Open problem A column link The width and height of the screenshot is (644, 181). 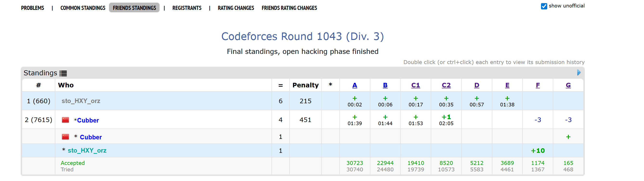tap(354, 85)
